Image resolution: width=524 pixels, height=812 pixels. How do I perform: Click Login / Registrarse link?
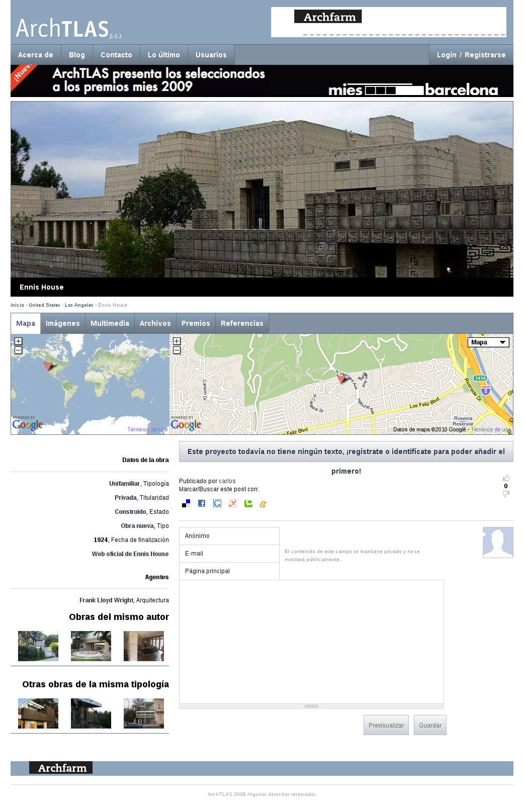point(471,55)
